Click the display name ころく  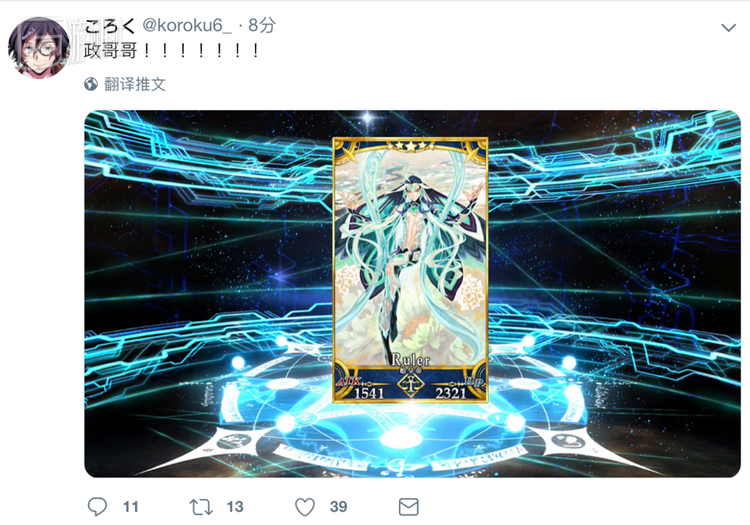110,25
